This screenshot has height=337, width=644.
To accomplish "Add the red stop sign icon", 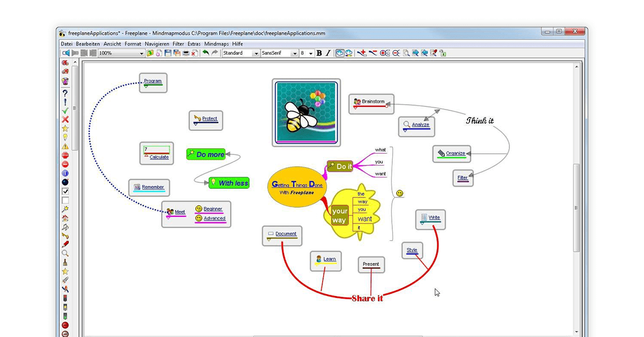I will 65,155.
